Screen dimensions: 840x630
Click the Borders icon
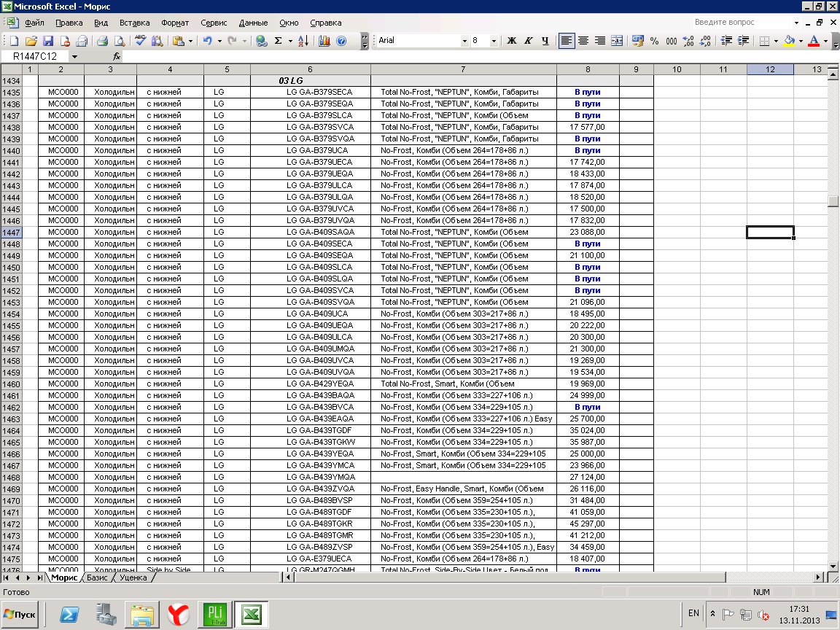coord(765,41)
